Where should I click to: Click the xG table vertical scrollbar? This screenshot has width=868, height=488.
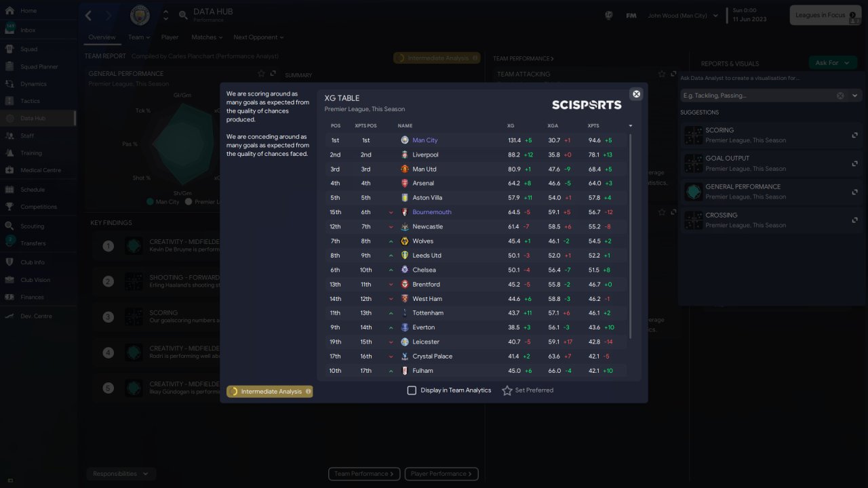[x=631, y=236]
